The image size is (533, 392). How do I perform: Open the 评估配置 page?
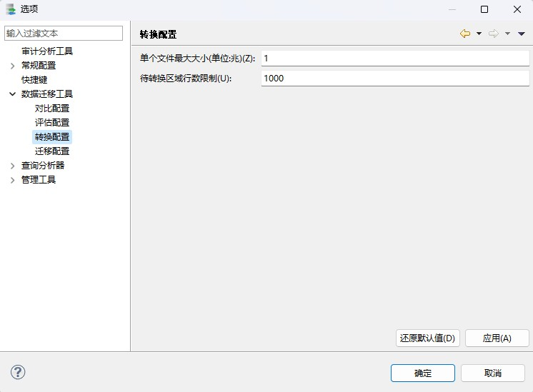(52, 122)
